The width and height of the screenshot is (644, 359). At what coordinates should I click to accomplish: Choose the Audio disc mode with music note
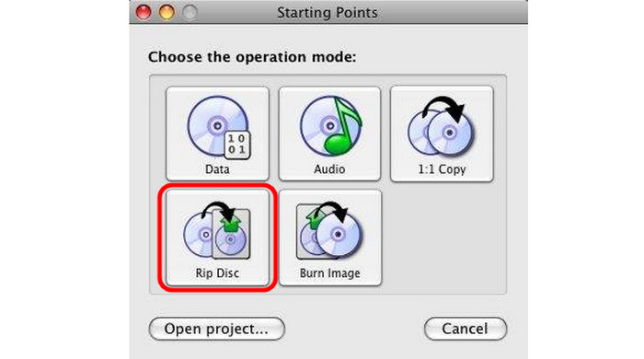coord(329,133)
